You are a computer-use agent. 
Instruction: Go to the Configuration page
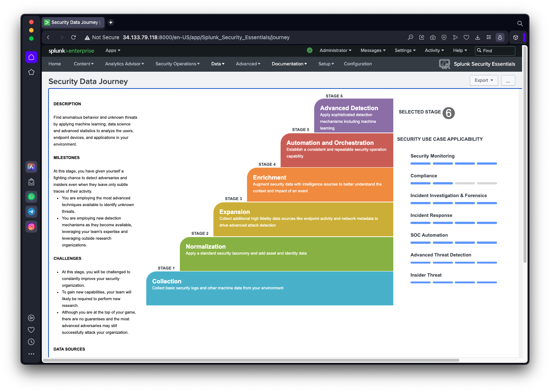[x=357, y=64]
